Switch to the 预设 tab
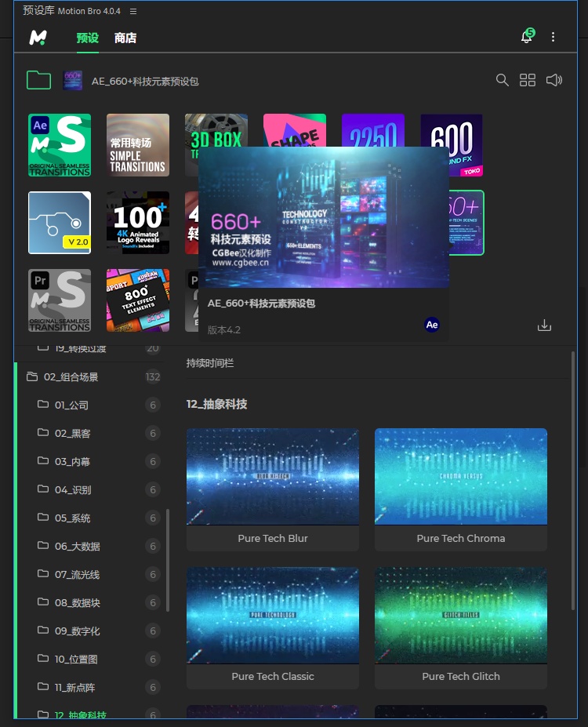588x727 pixels. [x=88, y=38]
